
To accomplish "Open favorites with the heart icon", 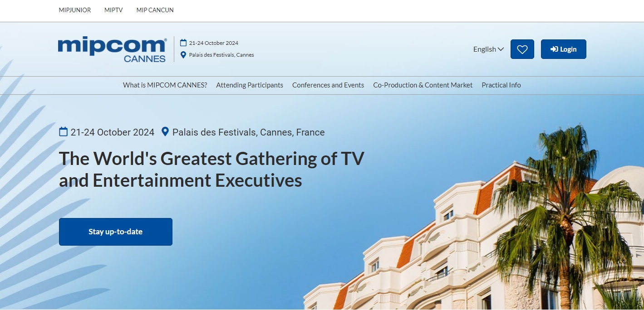I will click(522, 49).
